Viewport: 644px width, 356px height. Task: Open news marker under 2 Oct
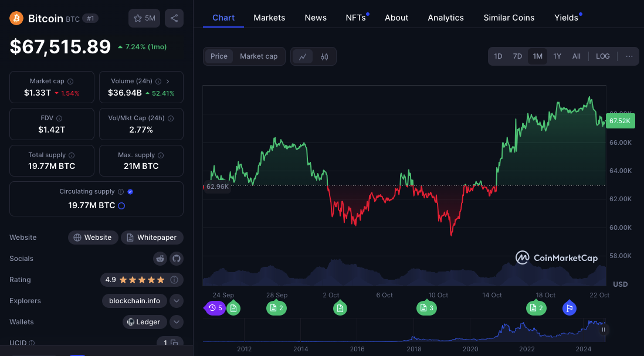340,308
